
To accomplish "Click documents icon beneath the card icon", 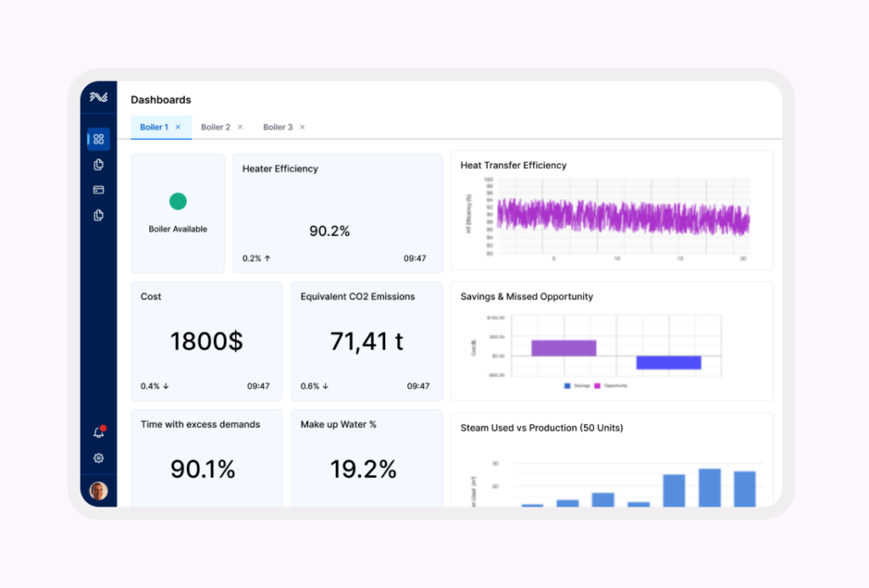I will click(x=98, y=216).
